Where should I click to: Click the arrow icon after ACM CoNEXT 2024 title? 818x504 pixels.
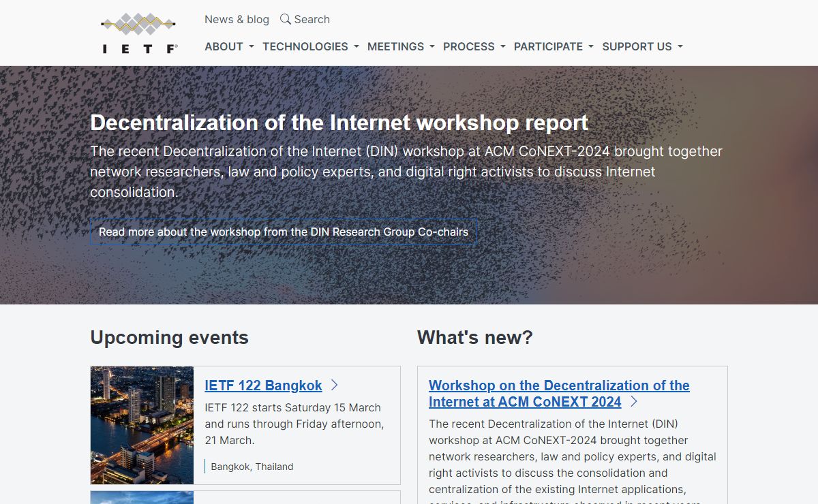(x=634, y=402)
